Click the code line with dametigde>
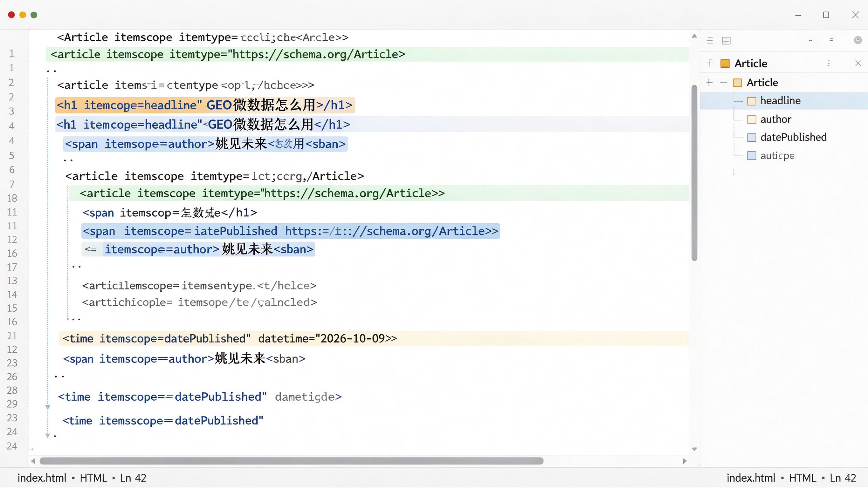 tap(200, 397)
